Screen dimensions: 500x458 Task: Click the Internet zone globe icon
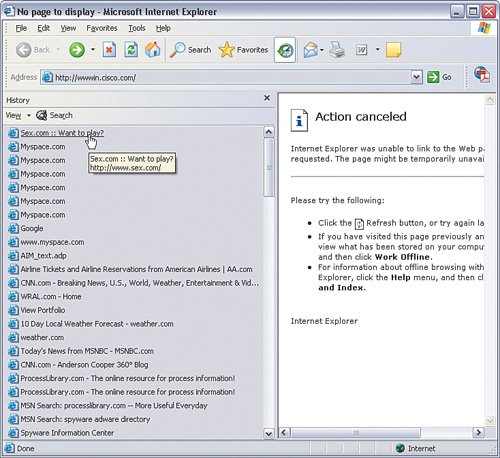[400, 448]
